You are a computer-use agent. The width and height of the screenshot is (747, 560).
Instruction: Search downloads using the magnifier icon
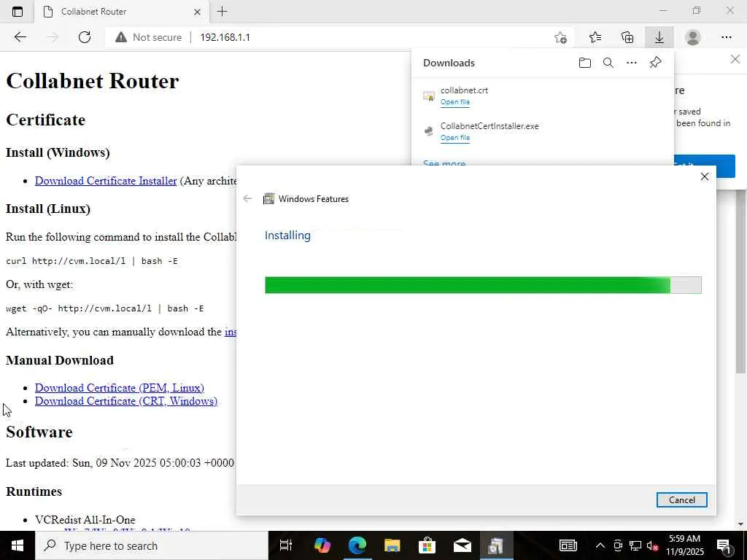point(608,63)
